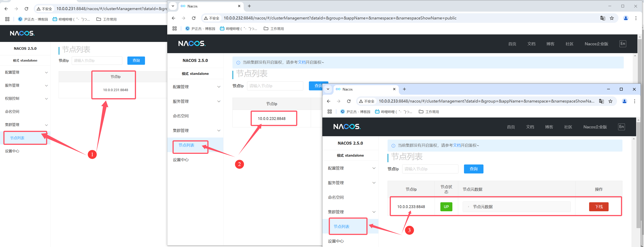Expand the 节点元数据 row for node 10.0.0.233:8848

point(482,207)
